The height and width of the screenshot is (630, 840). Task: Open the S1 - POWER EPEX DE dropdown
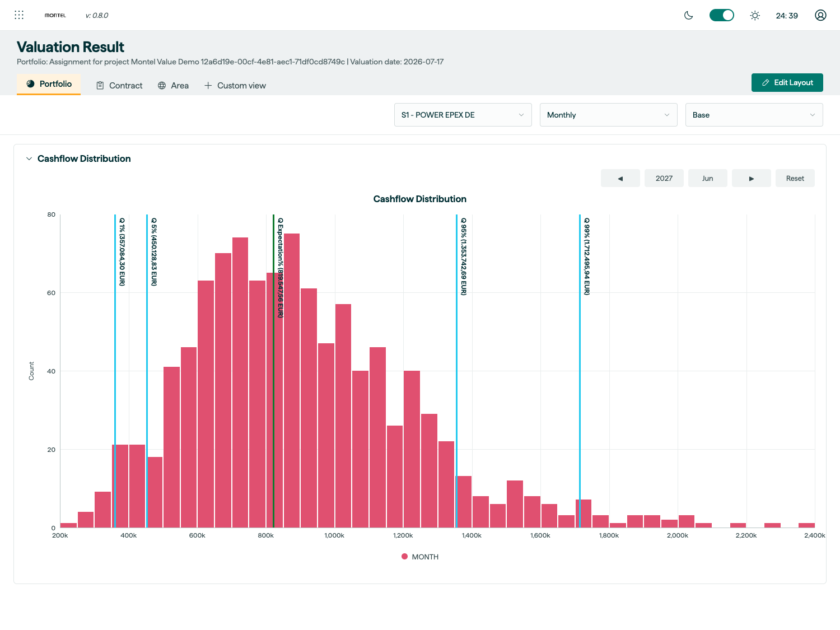click(463, 115)
